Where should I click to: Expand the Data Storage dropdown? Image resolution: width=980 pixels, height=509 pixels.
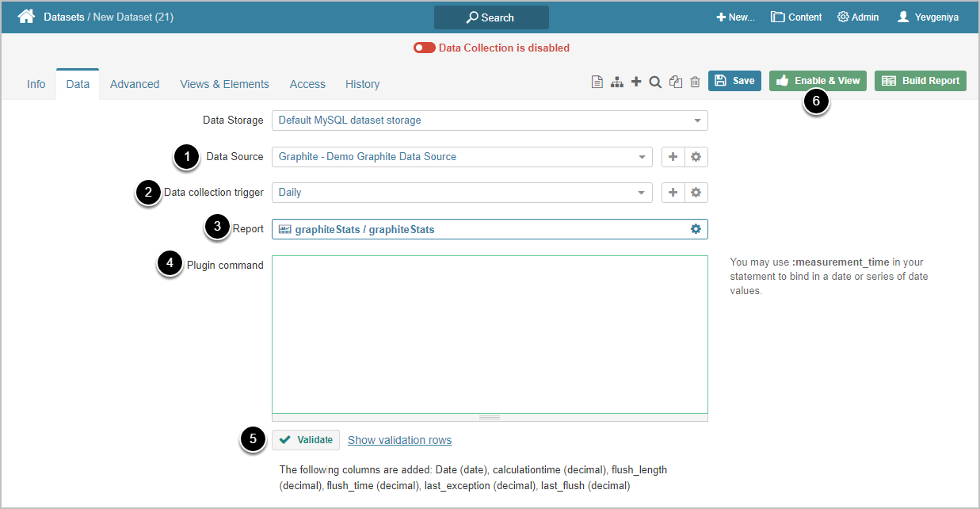pyautogui.click(x=697, y=121)
